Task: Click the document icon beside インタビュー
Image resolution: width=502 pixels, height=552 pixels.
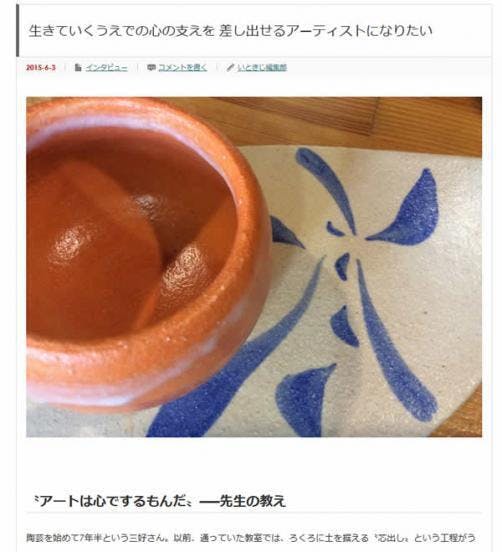Action: 78,67
